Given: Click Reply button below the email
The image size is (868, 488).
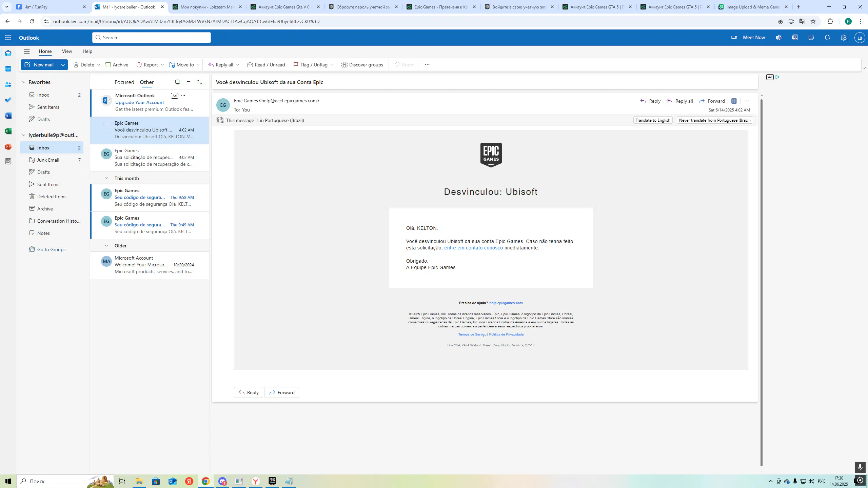Looking at the screenshot, I should pos(249,392).
